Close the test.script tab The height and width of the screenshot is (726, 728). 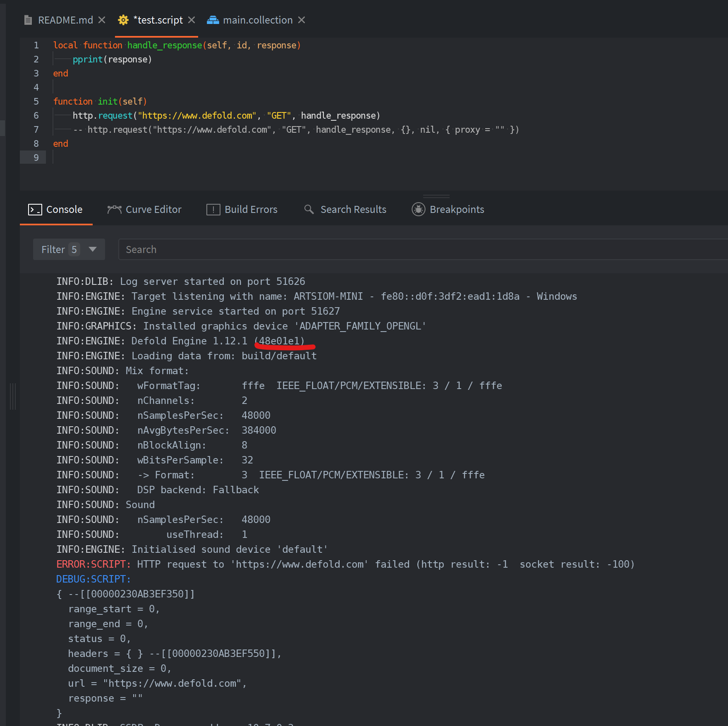pos(192,20)
